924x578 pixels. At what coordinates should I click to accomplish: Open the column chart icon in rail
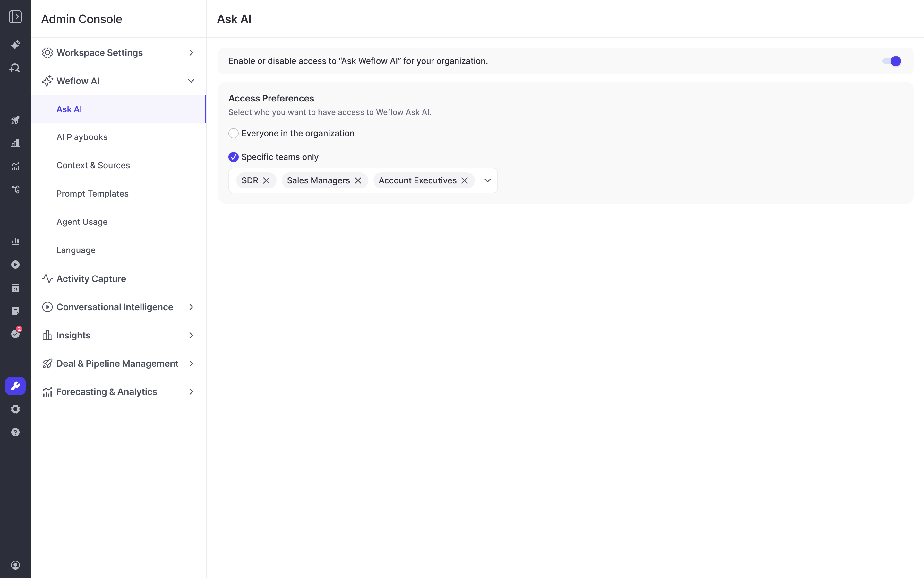tap(15, 241)
